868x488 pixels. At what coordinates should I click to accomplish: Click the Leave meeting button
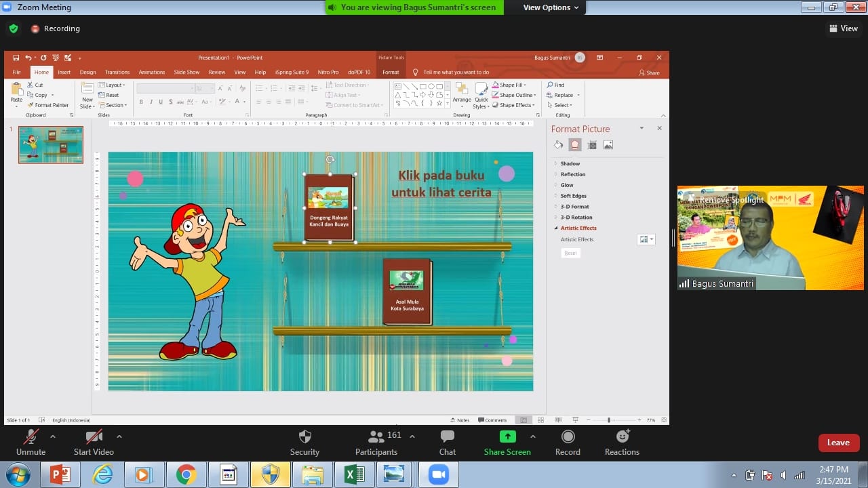838,443
